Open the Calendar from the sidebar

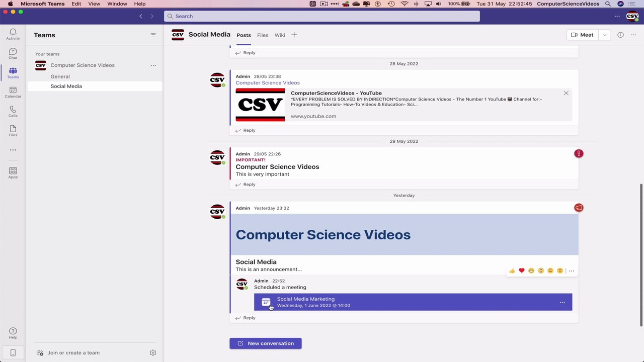click(x=13, y=92)
